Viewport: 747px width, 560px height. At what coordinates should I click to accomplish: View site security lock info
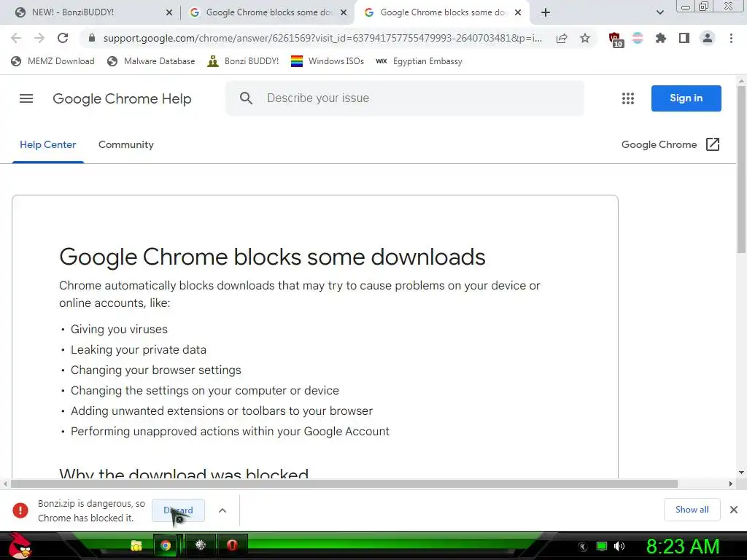pyautogui.click(x=92, y=38)
